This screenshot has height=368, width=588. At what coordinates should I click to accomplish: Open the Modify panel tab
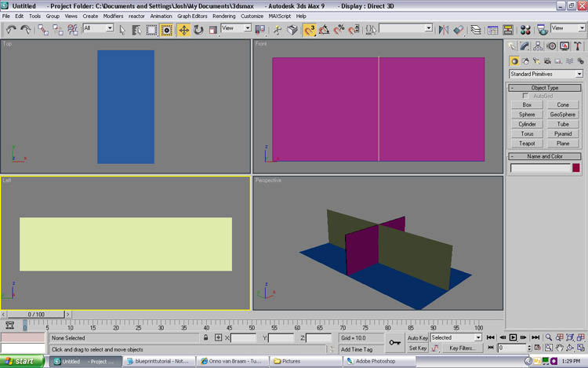point(525,46)
